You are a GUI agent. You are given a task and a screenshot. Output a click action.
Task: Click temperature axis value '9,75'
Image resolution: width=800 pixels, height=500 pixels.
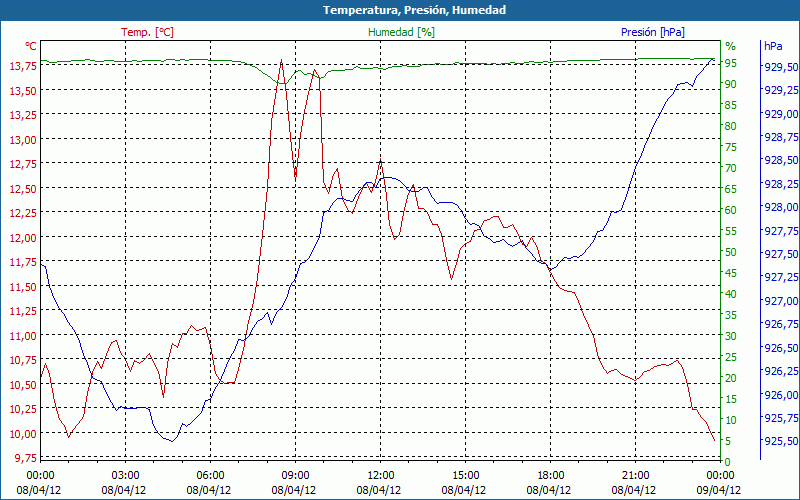click(26, 458)
